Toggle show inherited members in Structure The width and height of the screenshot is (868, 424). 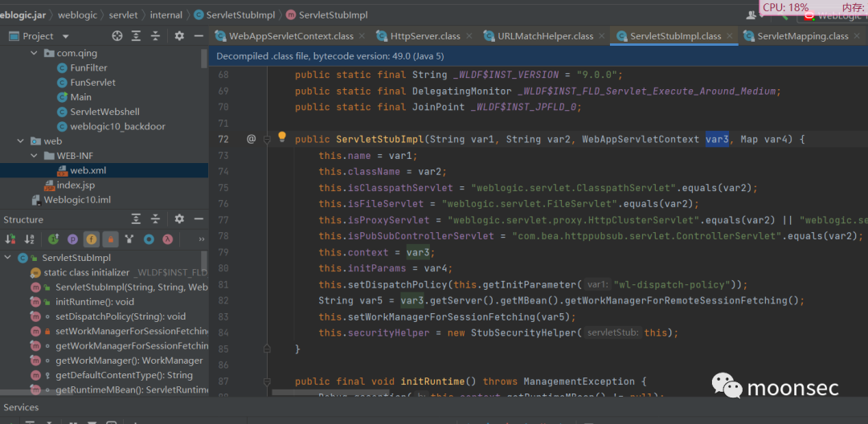point(54,239)
